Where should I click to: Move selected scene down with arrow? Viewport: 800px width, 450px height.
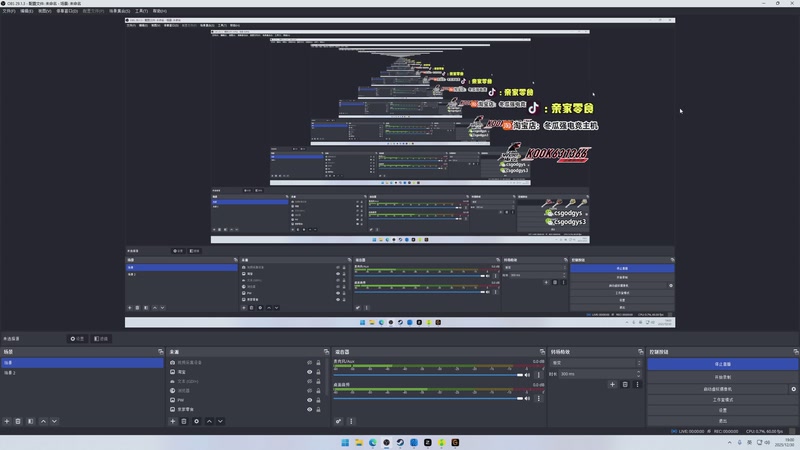coord(55,421)
